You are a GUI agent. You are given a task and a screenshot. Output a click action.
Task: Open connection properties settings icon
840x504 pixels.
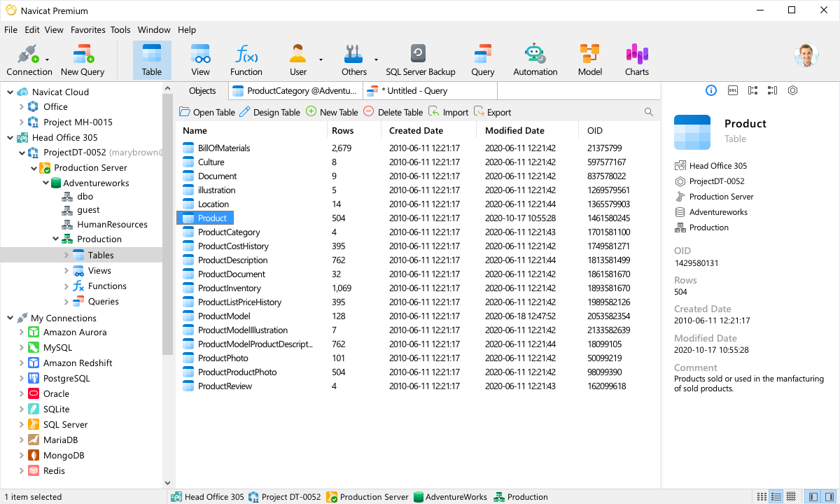[793, 90]
